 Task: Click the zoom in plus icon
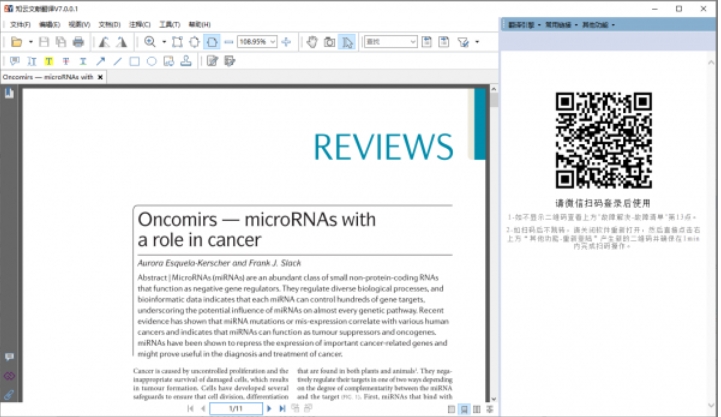[286, 42]
